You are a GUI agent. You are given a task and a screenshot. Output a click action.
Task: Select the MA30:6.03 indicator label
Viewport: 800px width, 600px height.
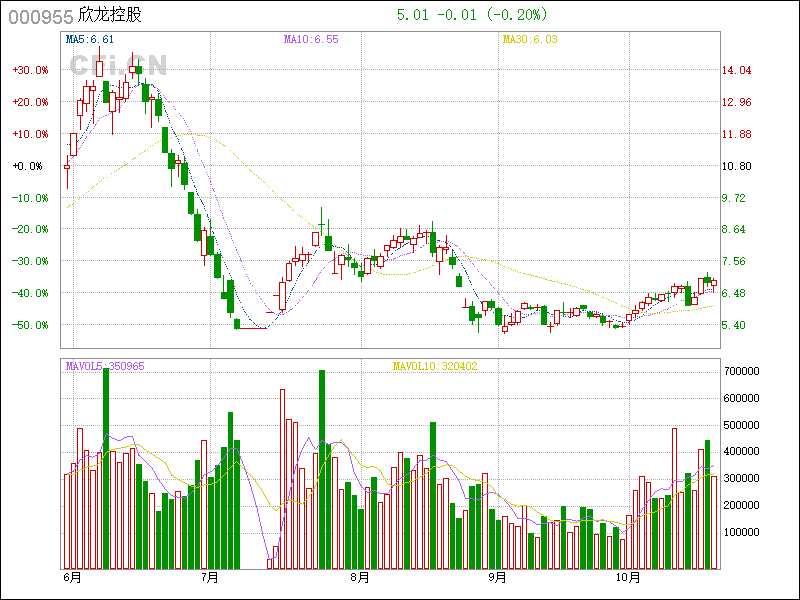tap(529, 39)
